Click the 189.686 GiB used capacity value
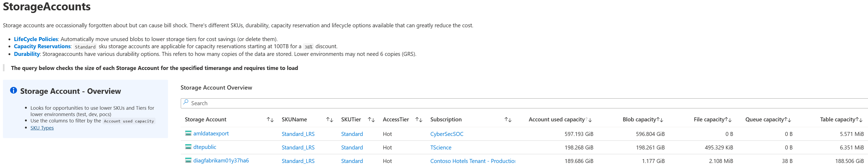Viewport: 868px width, 168px height. (x=579, y=161)
